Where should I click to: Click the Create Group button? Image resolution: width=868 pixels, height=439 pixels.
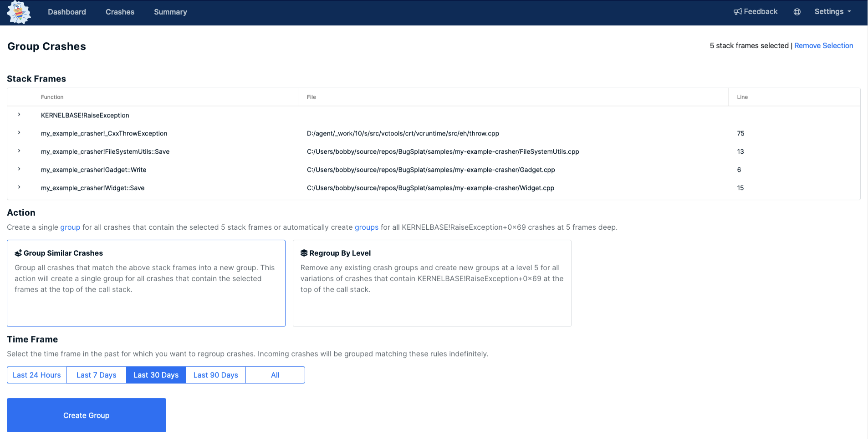click(87, 415)
